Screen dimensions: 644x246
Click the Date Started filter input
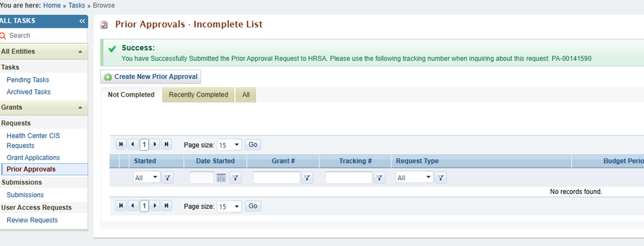pyautogui.click(x=202, y=178)
